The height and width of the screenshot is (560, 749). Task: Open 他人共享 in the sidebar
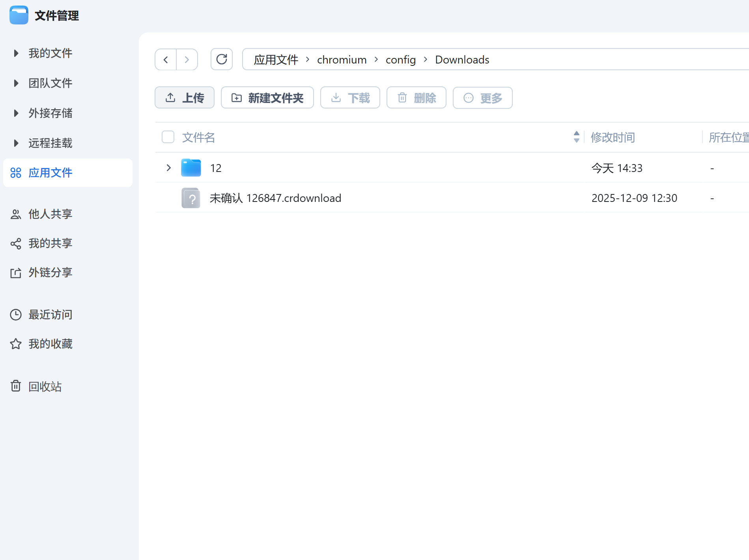[x=50, y=214]
